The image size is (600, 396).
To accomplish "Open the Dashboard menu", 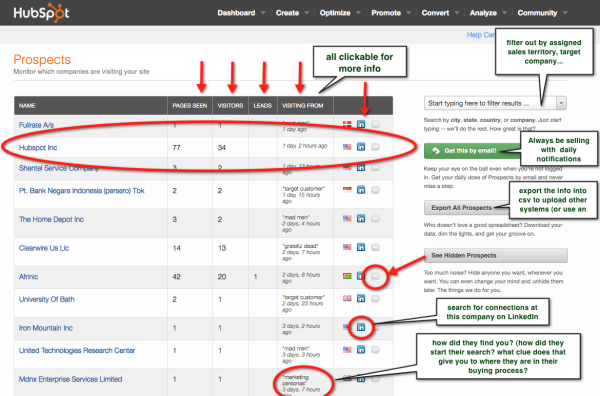I will point(236,13).
